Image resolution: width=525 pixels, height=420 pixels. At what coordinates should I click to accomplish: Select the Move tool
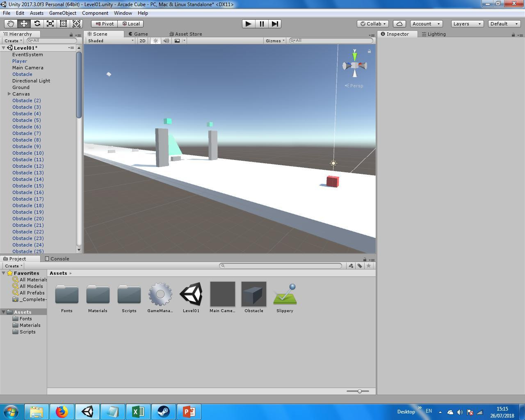[24, 24]
